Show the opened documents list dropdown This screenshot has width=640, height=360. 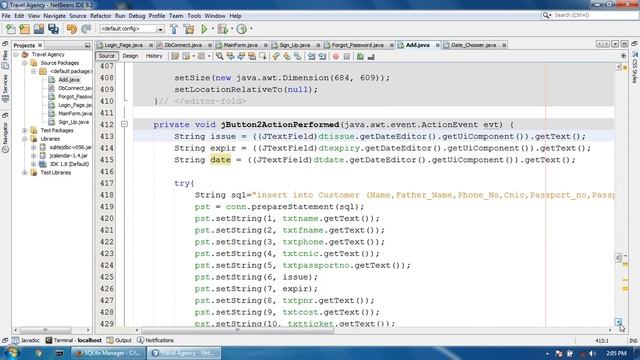tap(615, 44)
